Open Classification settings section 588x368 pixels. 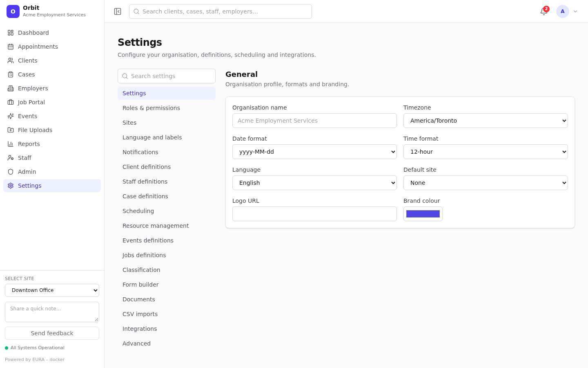point(167,270)
